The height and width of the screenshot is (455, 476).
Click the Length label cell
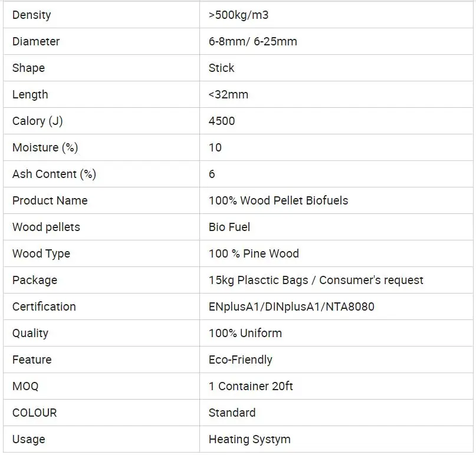30,94
